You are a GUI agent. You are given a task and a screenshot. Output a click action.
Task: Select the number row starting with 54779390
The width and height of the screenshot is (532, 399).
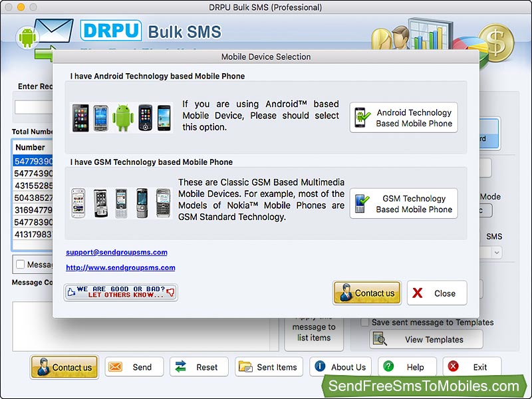(33, 161)
